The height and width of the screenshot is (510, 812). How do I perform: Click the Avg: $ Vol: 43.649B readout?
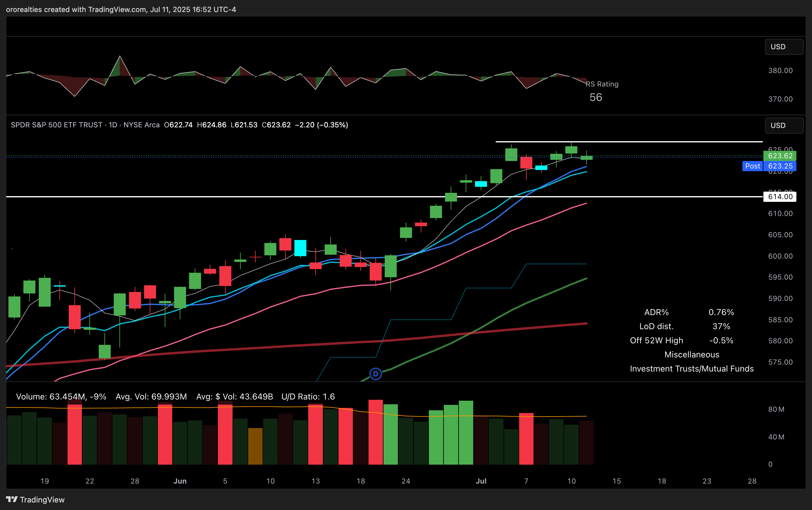coord(234,396)
